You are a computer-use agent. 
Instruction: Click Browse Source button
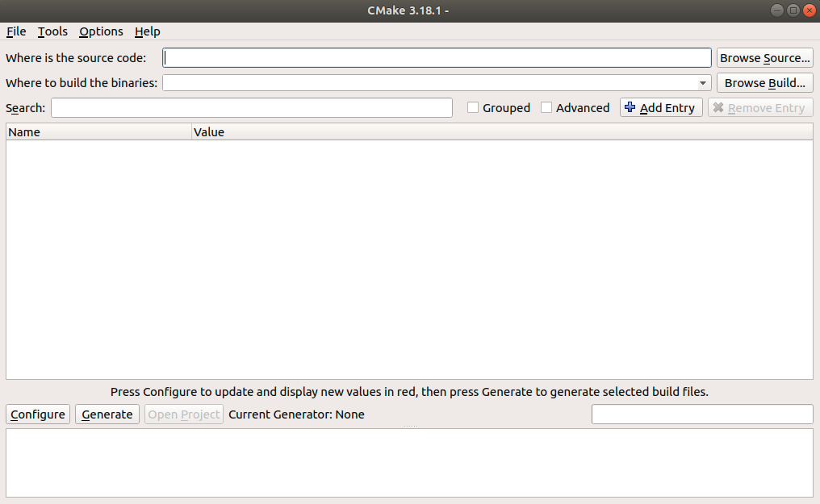[x=764, y=58]
